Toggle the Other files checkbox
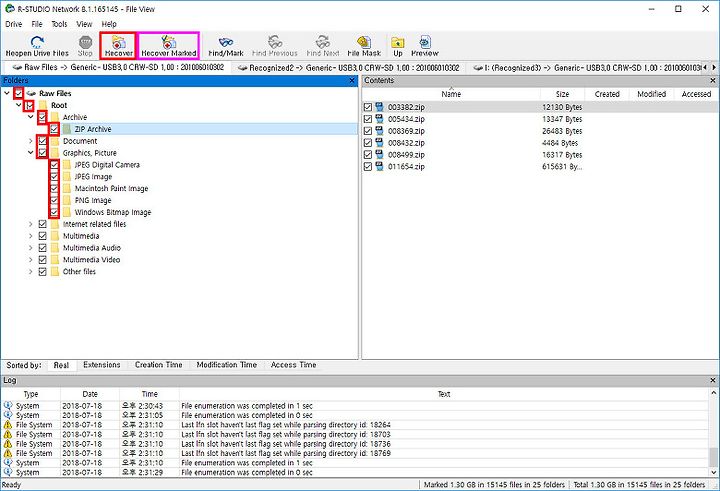 43,272
